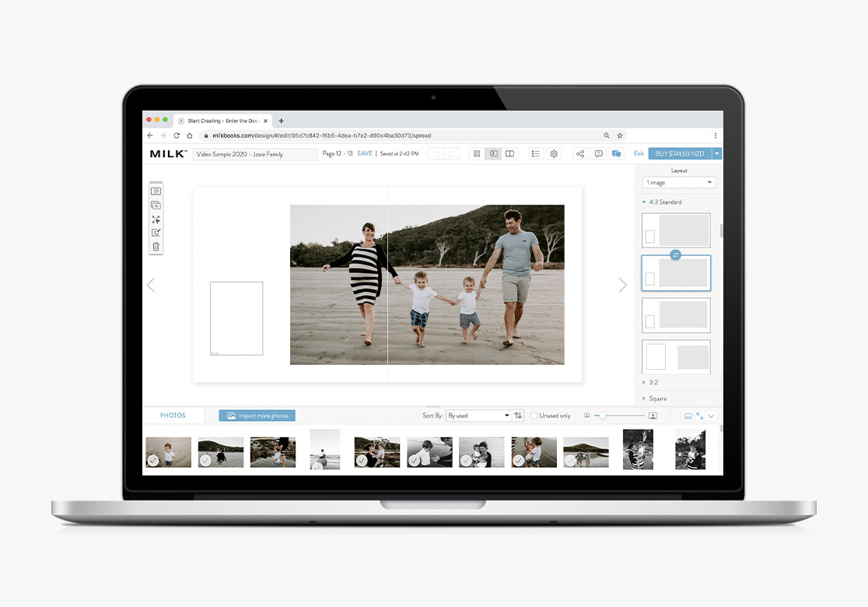Screen dimensions: 868x607
Task: Open the arrow dropdown beside BUY button
Action: (717, 154)
